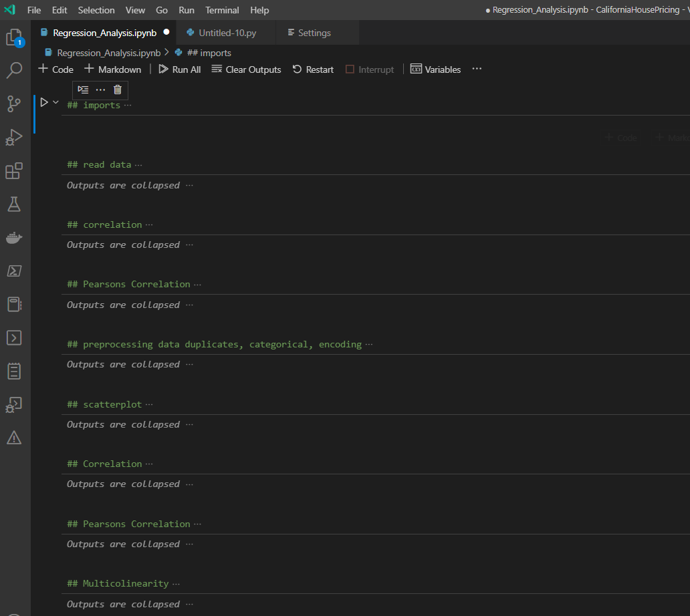Open more actions ellipsis in cell toolbar
Screen dimensions: 690x616
[x=100, y=90]
